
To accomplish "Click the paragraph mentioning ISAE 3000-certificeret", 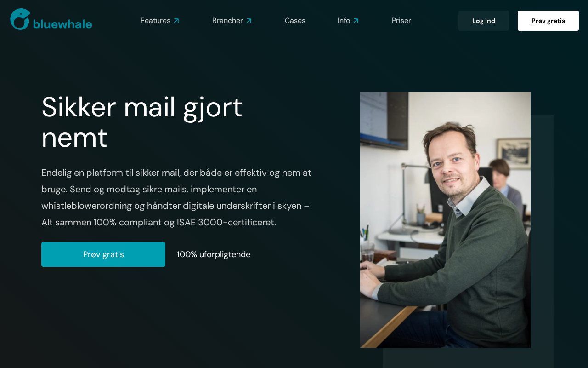I will 176,197.
